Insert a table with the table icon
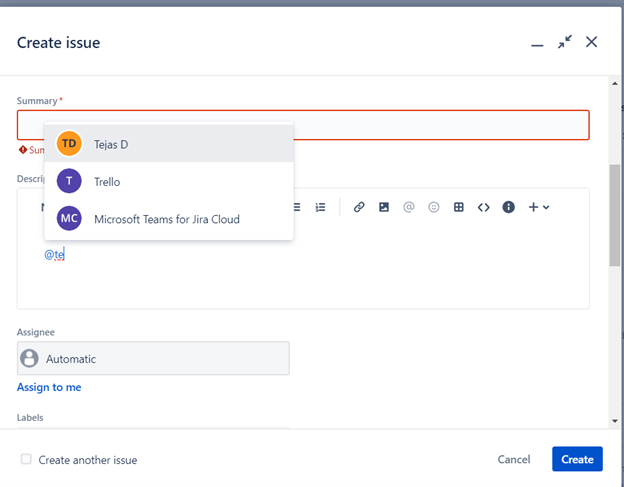This screenshot has width=624, height=487. [x=458, y=207]
